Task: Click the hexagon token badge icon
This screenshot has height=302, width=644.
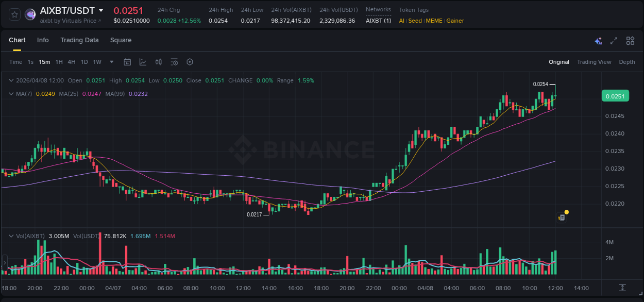Action: click(190, 62)
